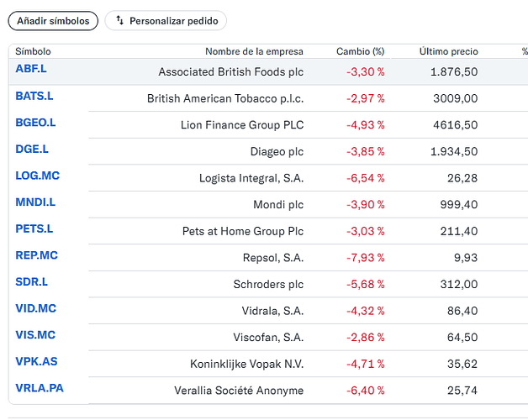Open the VRLA.PA ticker link

point(40,388)
